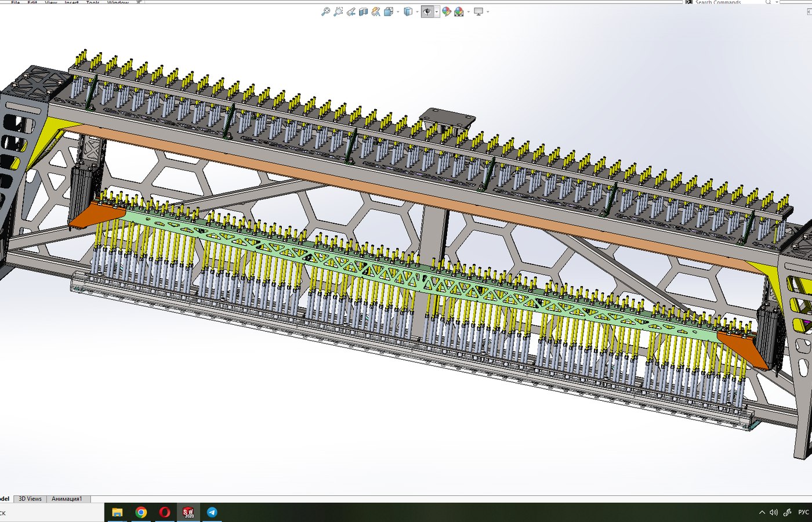
Task: Open Opera browser from the taskbar
Action: [x=165, y=512]
